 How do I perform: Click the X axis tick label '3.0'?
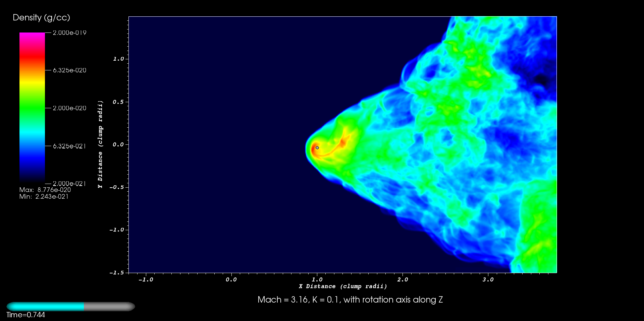click(488, 280)
